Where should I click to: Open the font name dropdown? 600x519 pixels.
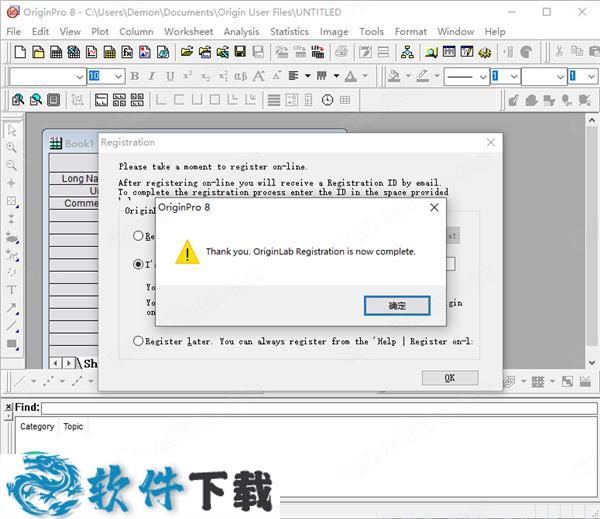79,77
